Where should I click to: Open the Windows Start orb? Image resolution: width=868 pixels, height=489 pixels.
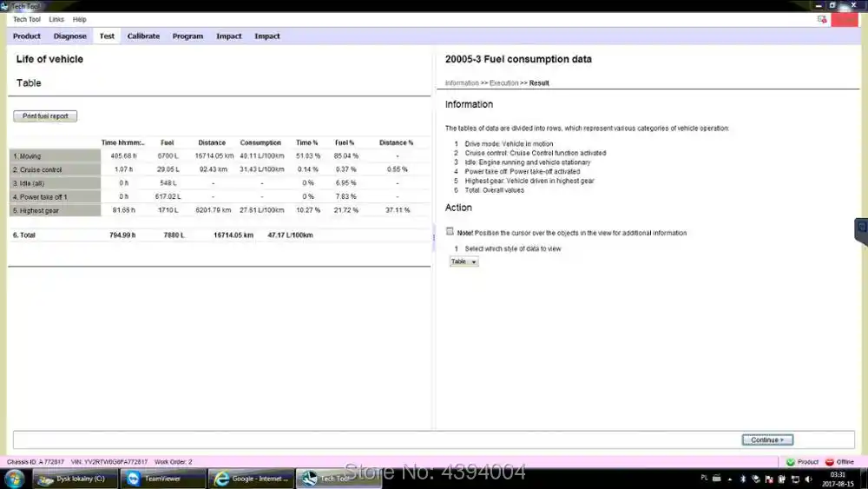coord(15,479)
